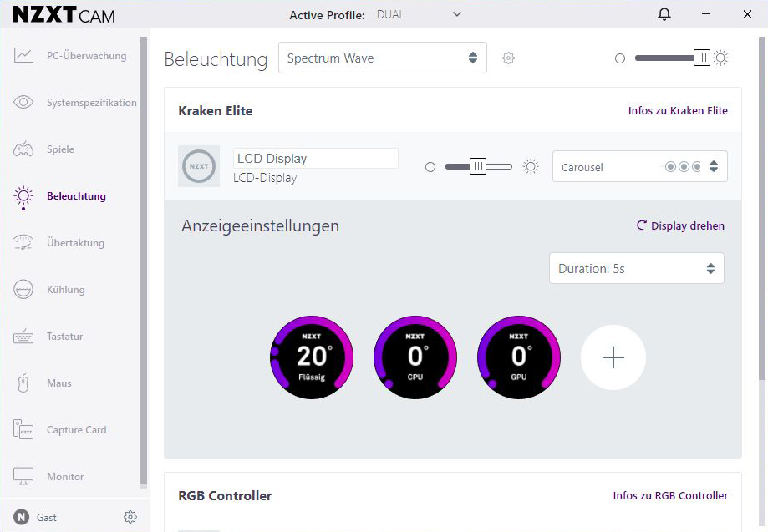The image size is (768, 532).
Task: Click the Spiele gamepad icon
Action: (x=23, y=149)
